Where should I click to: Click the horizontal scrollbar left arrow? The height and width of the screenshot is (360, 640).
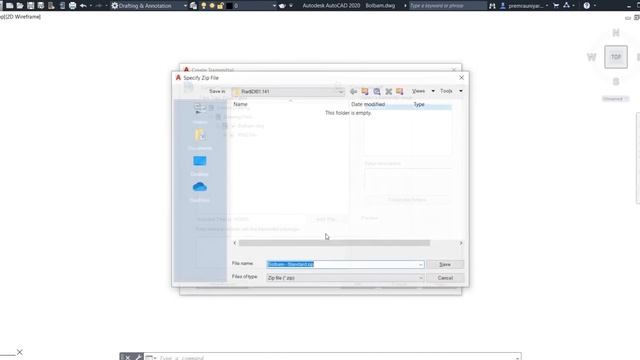(x=235, y=243)
